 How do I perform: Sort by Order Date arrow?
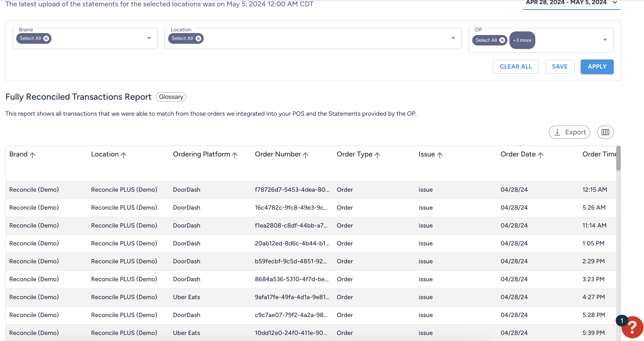541,155
